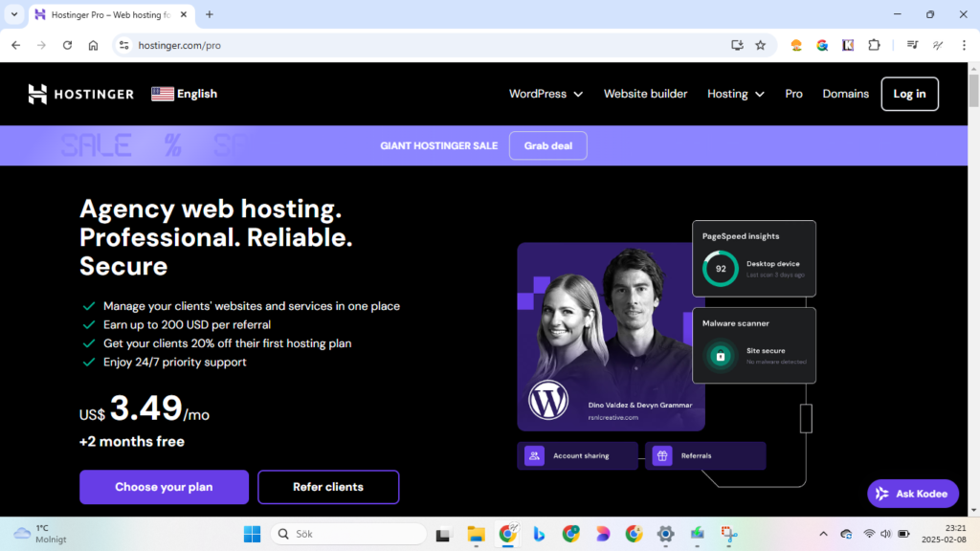
Task: Click the Site secure lock icon
Action: click(720, 356)
